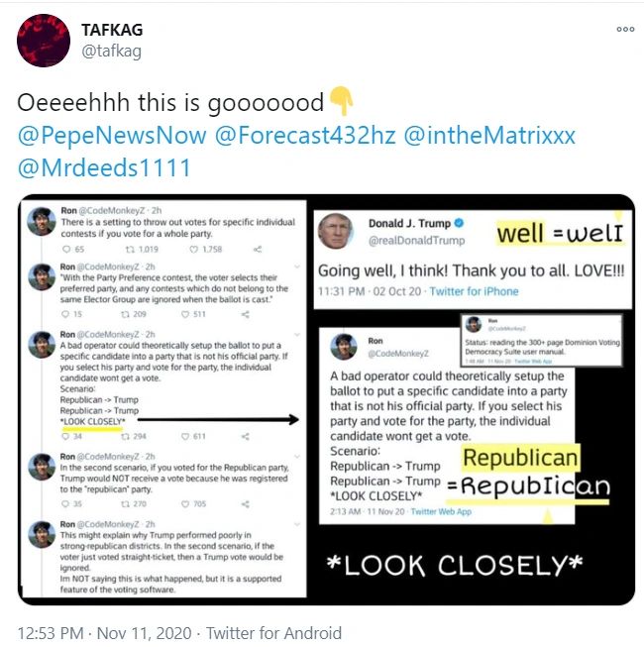Screen dimensions: 644x647
Task: Click the heart icon showing 1,758 likes
Action: coord(193,250)
